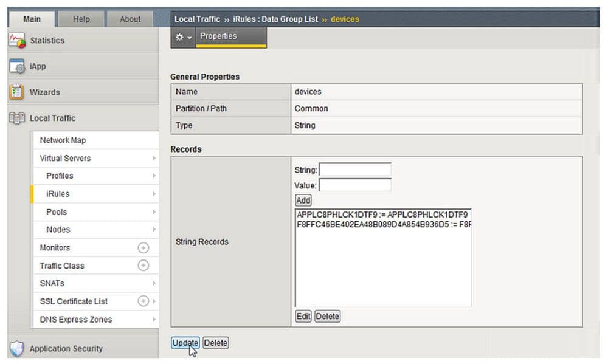Expand the Virtual Servers submenu arrow

pyautogui.click(x=154, y=158)
